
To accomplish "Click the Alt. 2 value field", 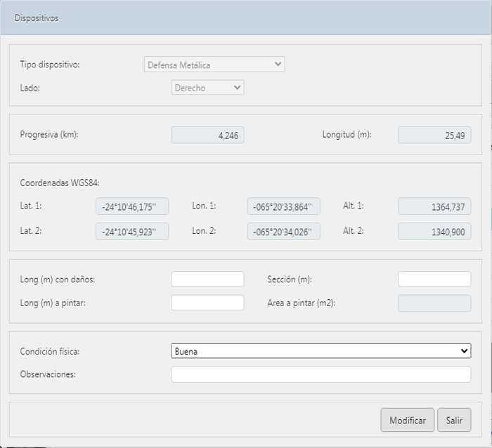I will [434, 231].
